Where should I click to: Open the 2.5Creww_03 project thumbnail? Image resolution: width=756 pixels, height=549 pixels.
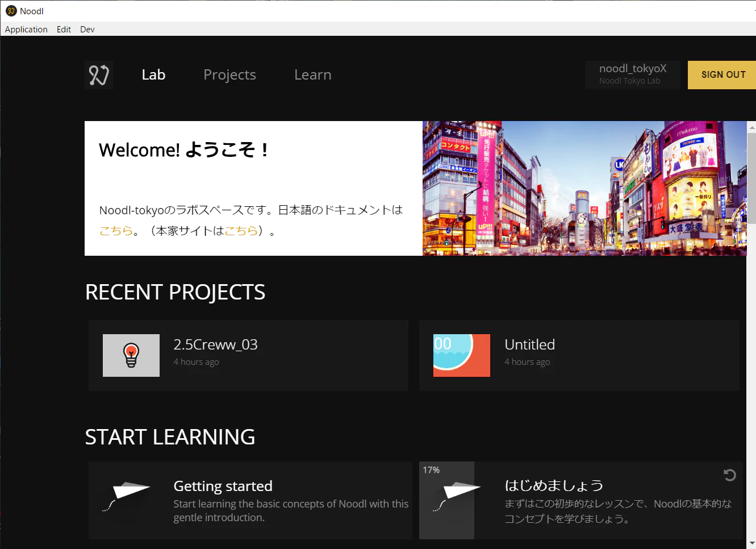(131, 355)
